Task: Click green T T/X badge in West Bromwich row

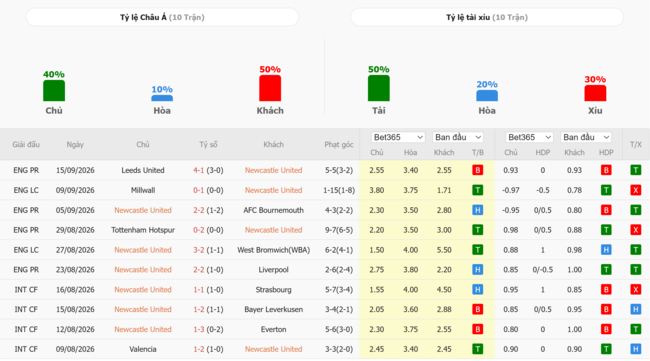Action: (635, 250)
